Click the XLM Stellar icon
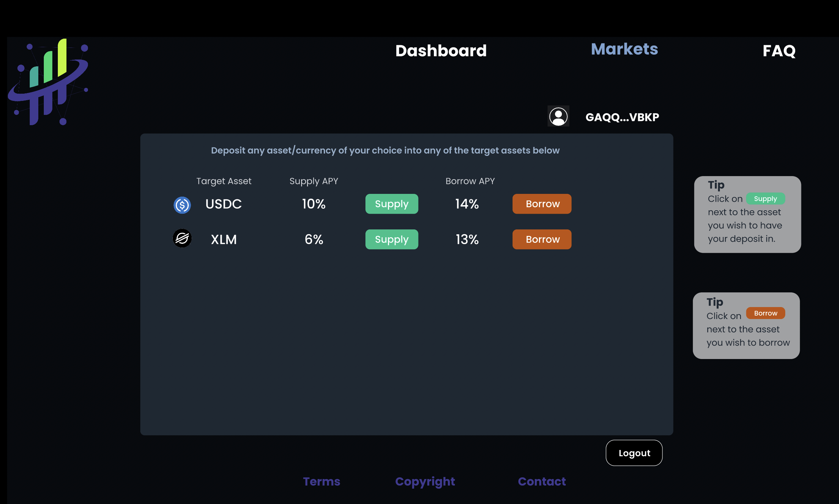839x504 pixels. [182, 238]
